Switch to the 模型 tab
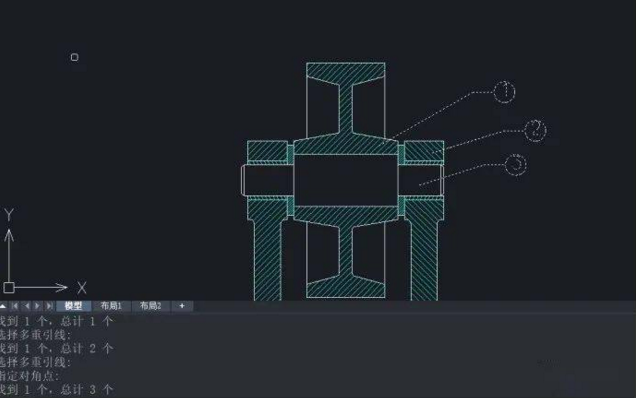The image size is (636, 398). pos(73,306)
